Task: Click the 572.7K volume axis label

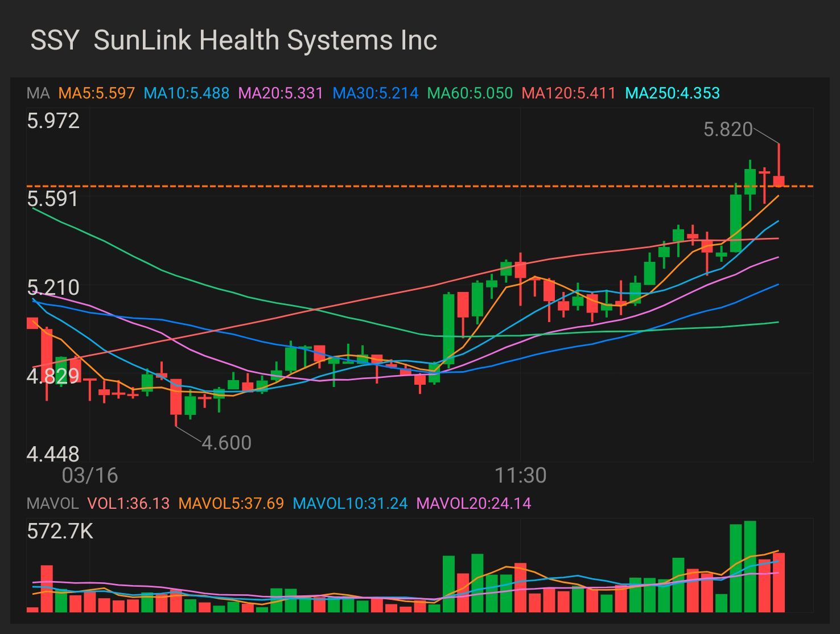Action: (60, 532)
